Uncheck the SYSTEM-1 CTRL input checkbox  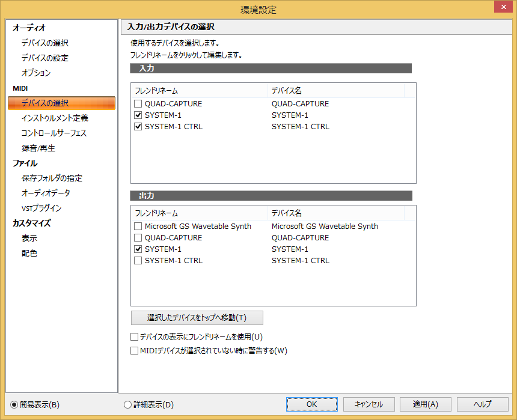pyautogui.click(x=138, y=127)
